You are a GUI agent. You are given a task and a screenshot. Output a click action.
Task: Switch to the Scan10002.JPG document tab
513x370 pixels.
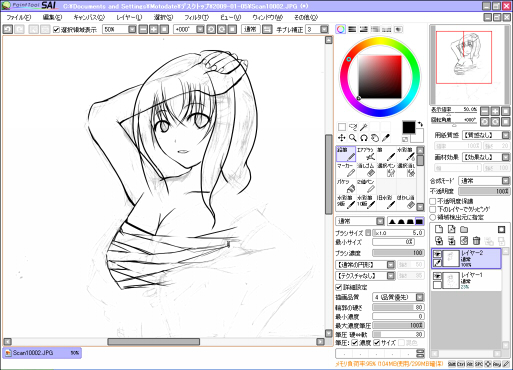42,353
